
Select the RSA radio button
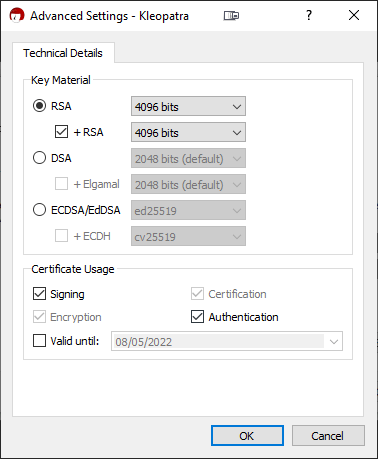[x=39, y=106]
